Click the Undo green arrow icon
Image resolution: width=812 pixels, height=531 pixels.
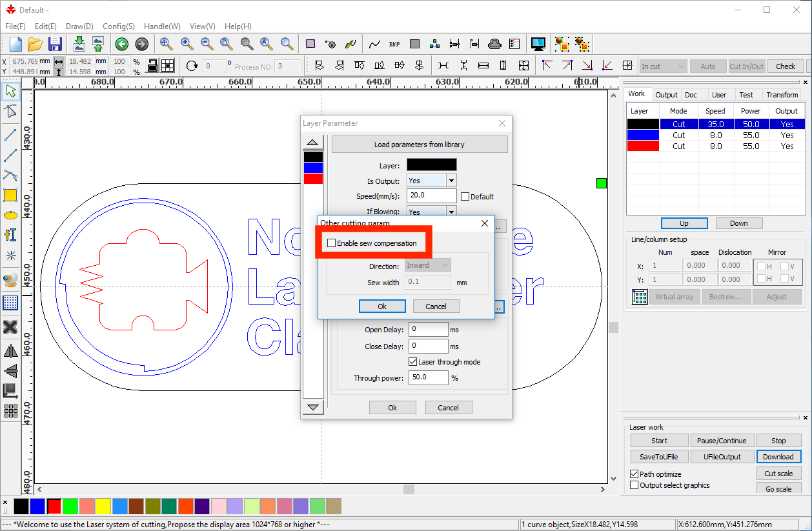coord(121,44)
